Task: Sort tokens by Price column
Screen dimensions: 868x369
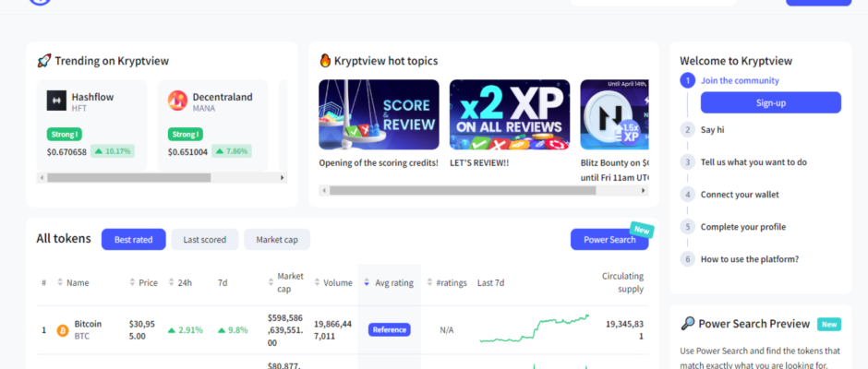Action: click(x=143, y=282)
